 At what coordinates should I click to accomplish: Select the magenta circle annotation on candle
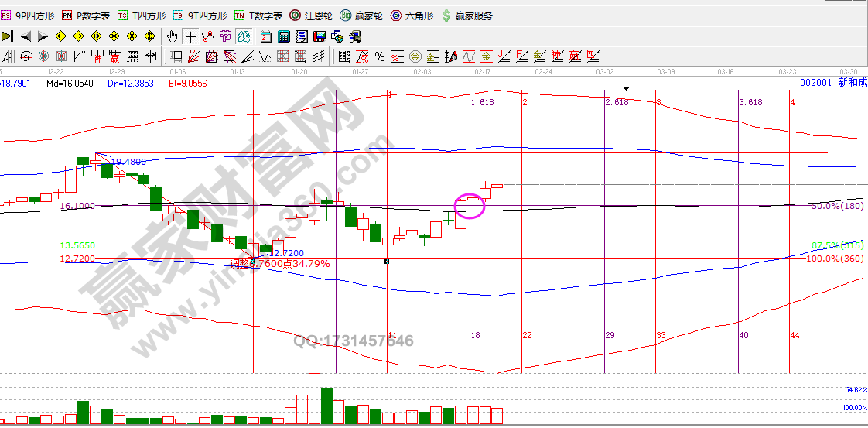click(470, 204)
